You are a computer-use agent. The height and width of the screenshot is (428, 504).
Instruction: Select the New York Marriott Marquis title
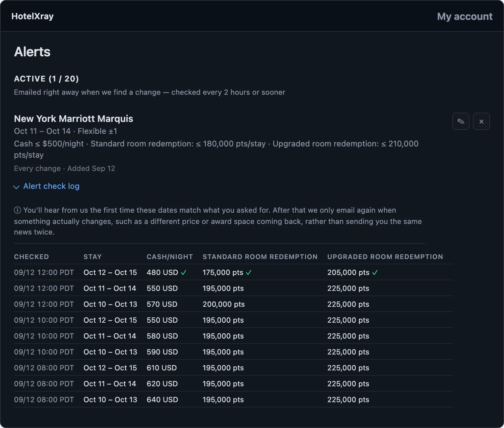click(74, 119)
